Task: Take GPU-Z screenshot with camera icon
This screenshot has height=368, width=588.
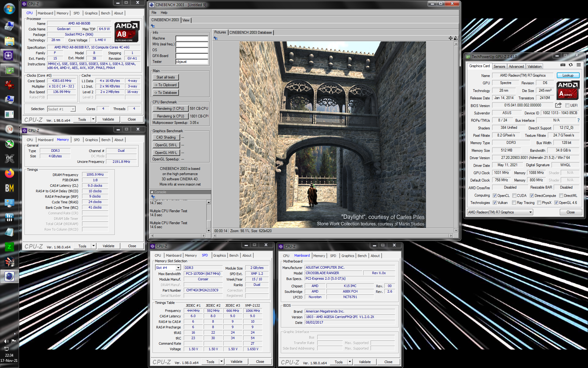Action: point(563,65)
